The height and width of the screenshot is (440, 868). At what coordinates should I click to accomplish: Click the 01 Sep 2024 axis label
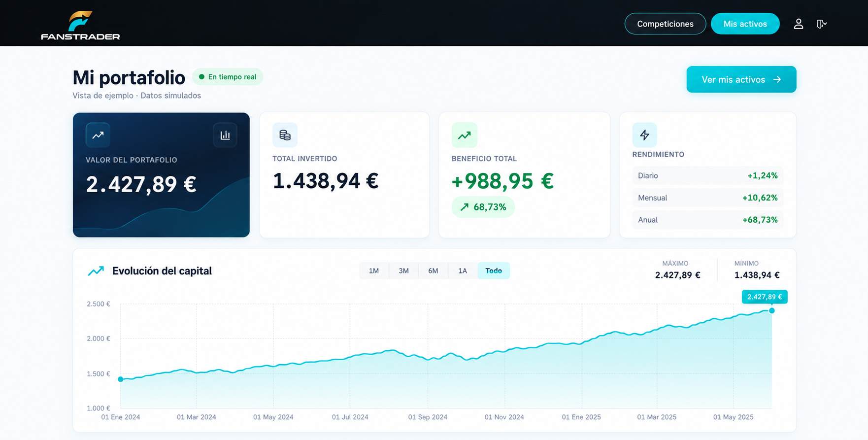point(428,417)
